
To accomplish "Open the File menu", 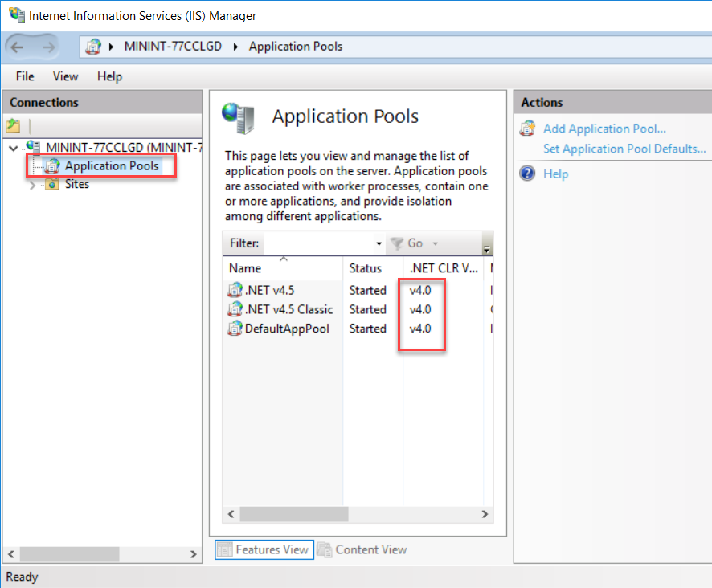I will pos(25,76).
